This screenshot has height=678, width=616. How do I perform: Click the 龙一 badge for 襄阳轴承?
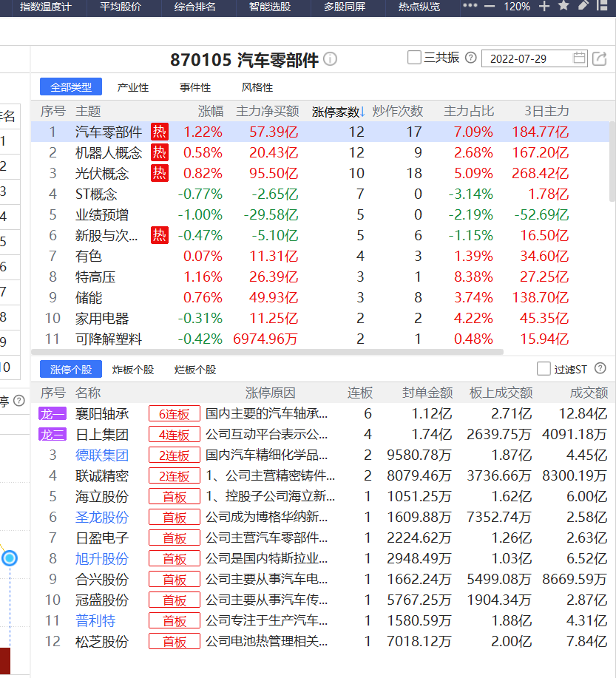pos(53,414)
